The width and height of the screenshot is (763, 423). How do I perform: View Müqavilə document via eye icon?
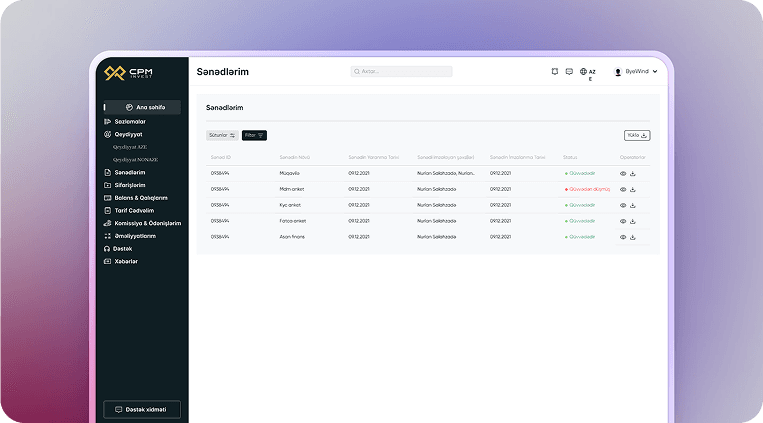click(x=623, y=173)
